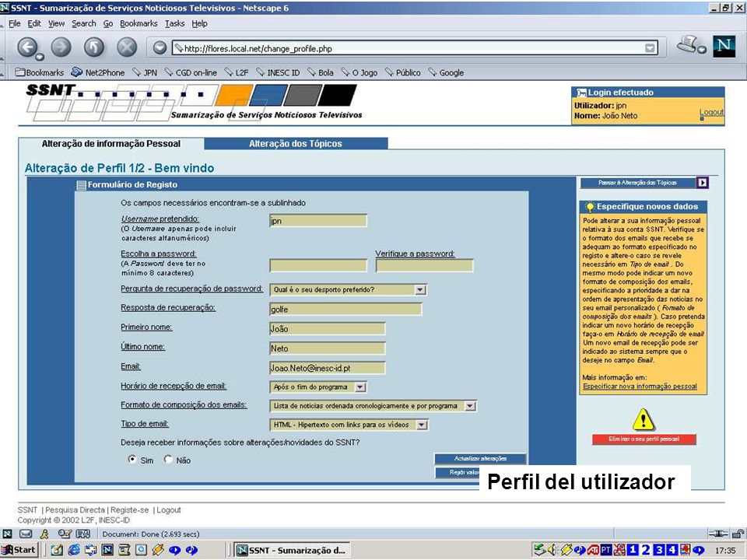
Task: Switch to virtual desktop 3 in the tray
Action: point(659,550)
